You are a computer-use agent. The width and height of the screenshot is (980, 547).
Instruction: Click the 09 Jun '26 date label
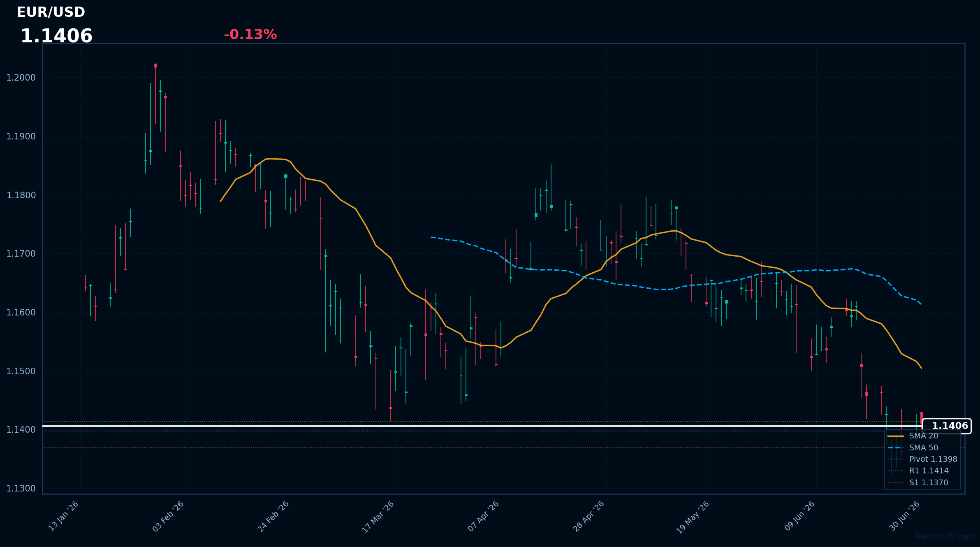pyautogui.click(x=799, y=517)
